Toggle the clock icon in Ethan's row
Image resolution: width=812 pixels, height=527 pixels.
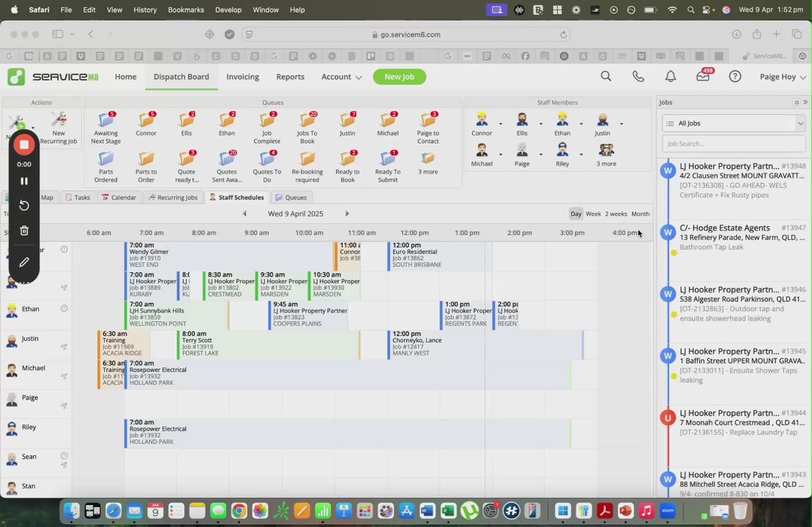click(x=64, y=309)
